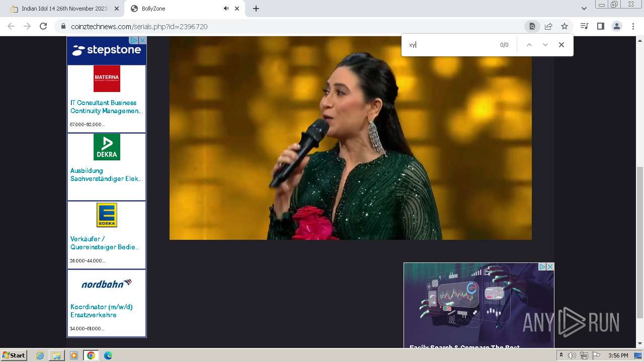Open Koordinator Ersatzverkehre job ad
Image resolution: width=644 pixels, height=362 pixels.
tap(101, 311)
